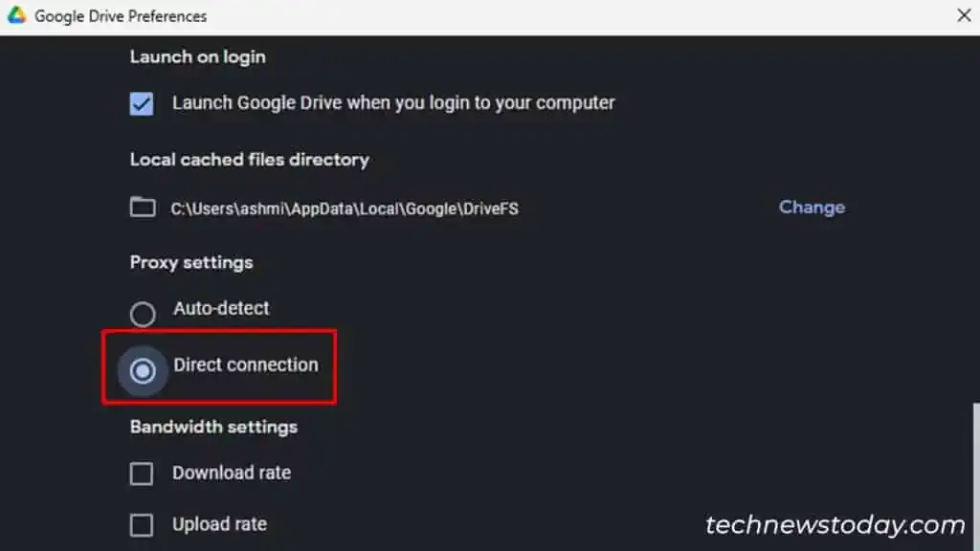980x551 pixels.
Task: Click the DriveFS cached files path text
Action: (345, 209)
